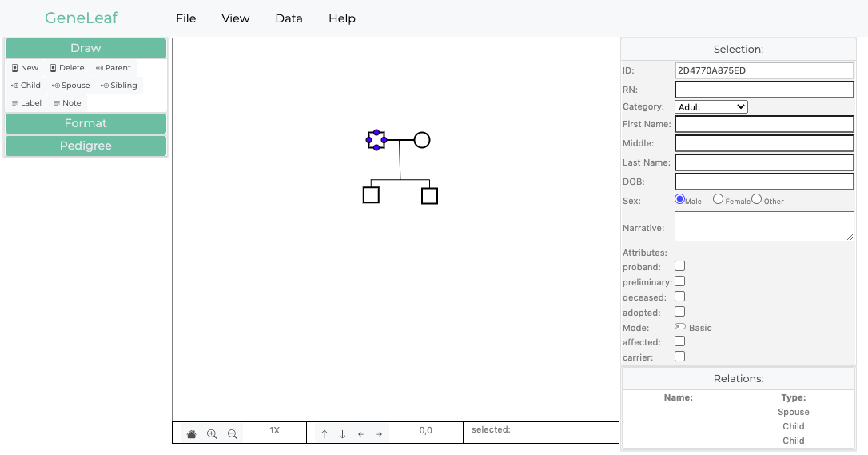
Task: Expand the Pedigree panel section
Action: 86,146
